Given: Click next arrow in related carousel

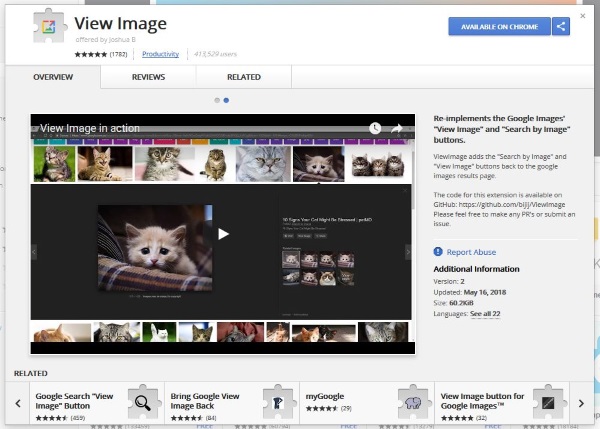Looking at the screenshot, I should coord(581,403).
